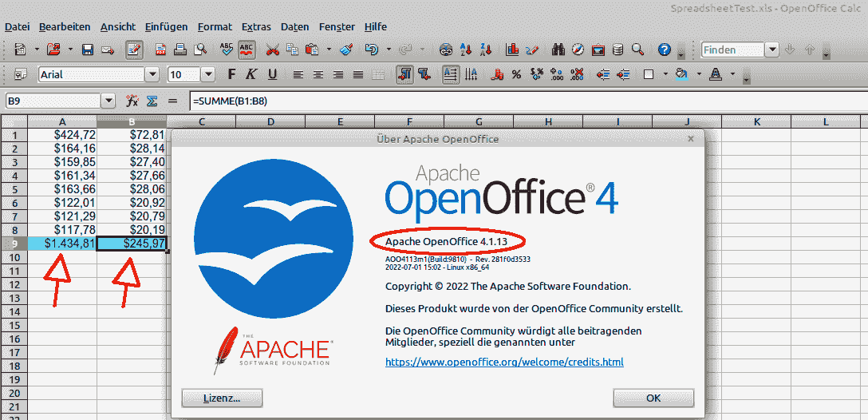Open the openoffice.org credits link

[x=504, y=362]
